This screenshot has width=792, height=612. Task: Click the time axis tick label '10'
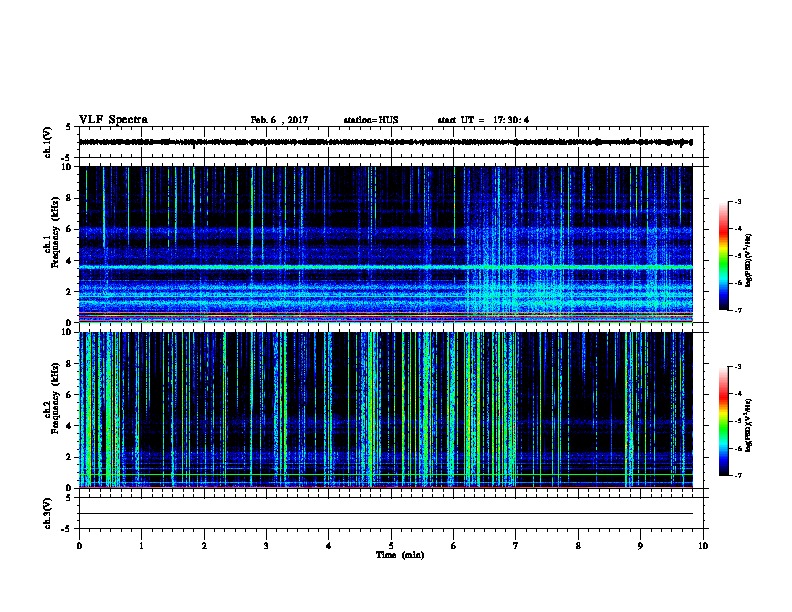coord(703,546)
